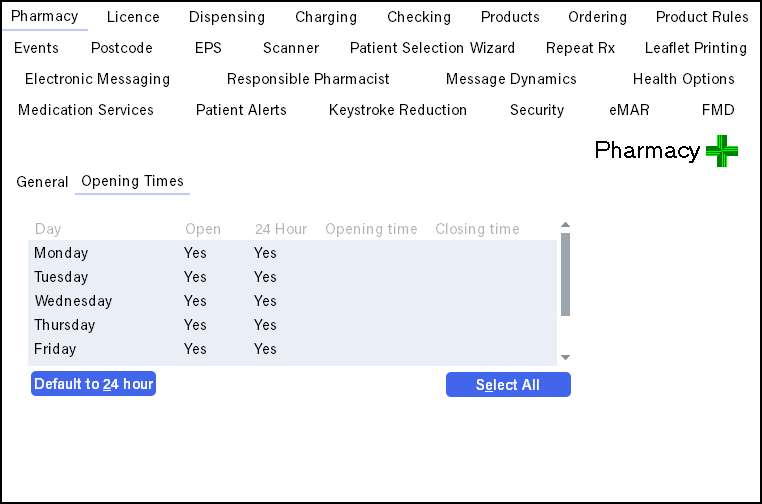The image size is (762, 504).
Task: Open the Leaflet Printing tab
Action: coord(695,48)
